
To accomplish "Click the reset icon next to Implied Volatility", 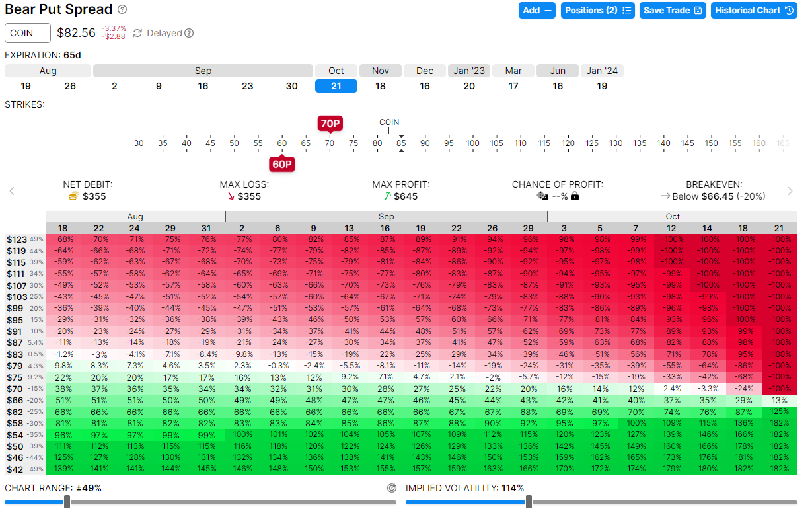I will click(392, 488).
